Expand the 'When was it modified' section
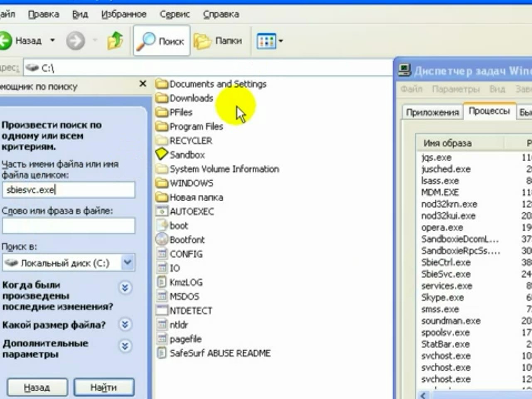 click(125, 288)
